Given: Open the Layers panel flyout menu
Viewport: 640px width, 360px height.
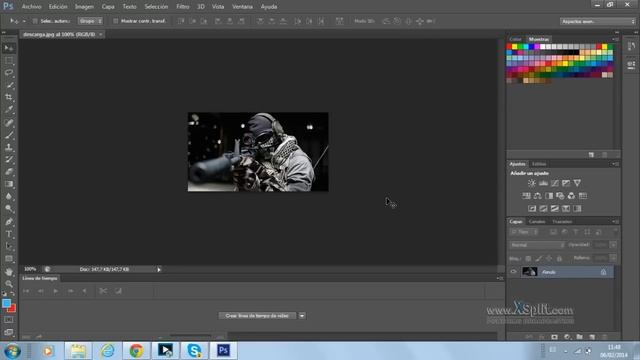Looking at the screenshot, I should (616, 222).
